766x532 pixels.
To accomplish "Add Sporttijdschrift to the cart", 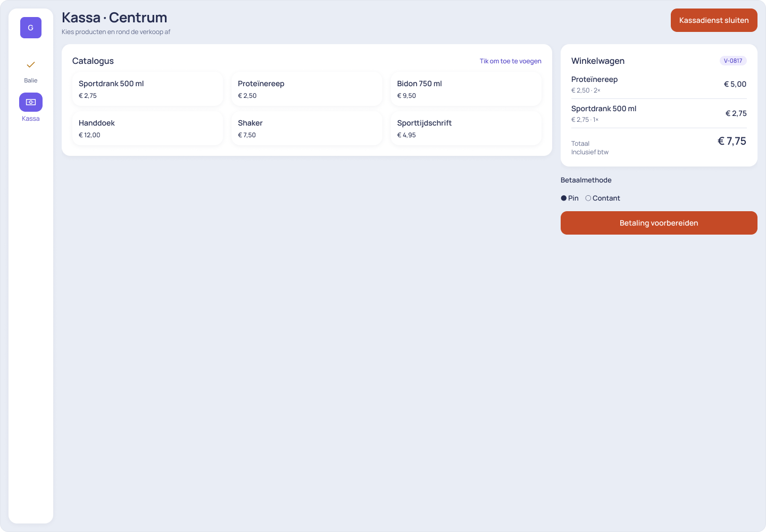I will (466, 128).
